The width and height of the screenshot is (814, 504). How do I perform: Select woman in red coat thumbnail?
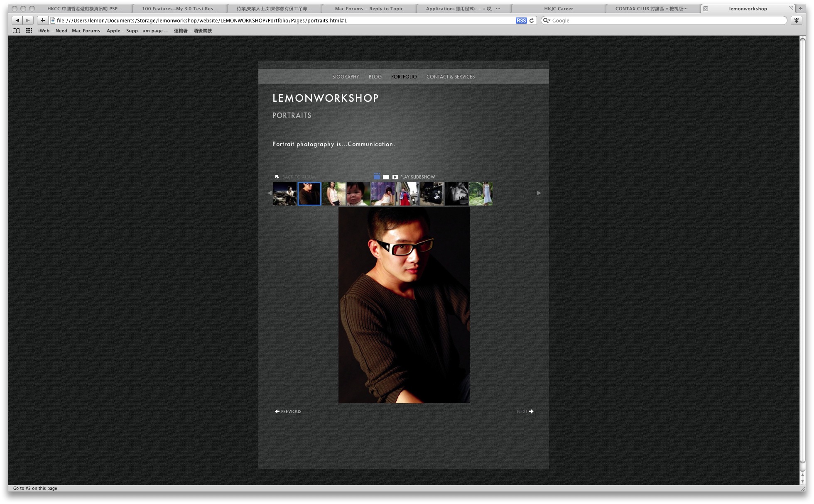click(x=407, y=194)
